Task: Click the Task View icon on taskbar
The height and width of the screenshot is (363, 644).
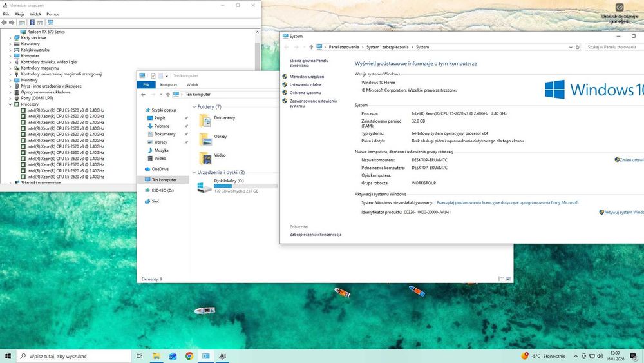Action: (x=139, y=356)
